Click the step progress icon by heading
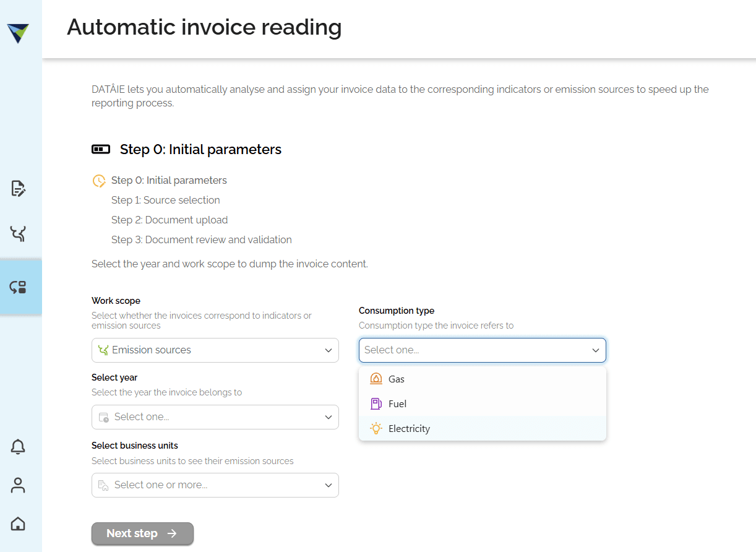This screenshot has width=756, height=552. (101, 149)
